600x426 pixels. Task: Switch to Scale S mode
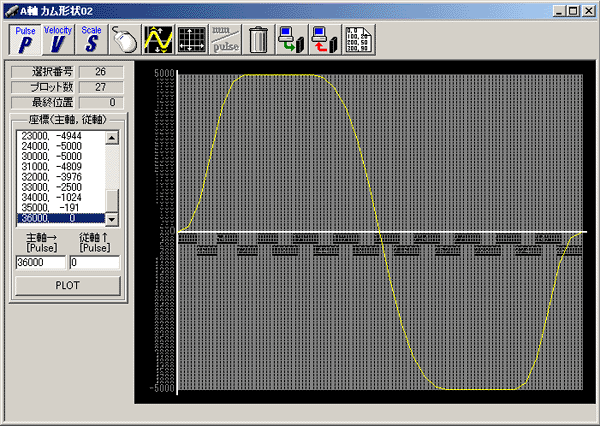[91, 39]
